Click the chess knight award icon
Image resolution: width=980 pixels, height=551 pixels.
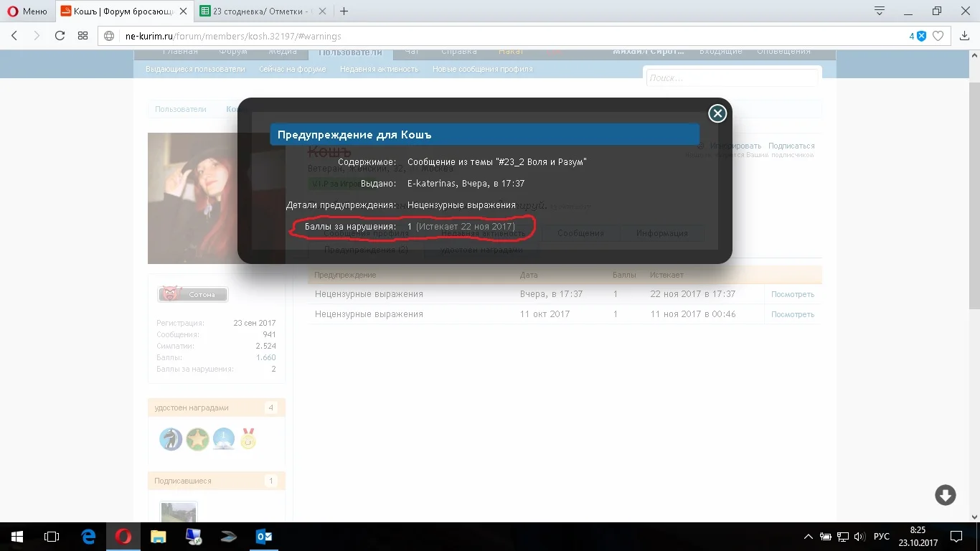pos(171,439)
